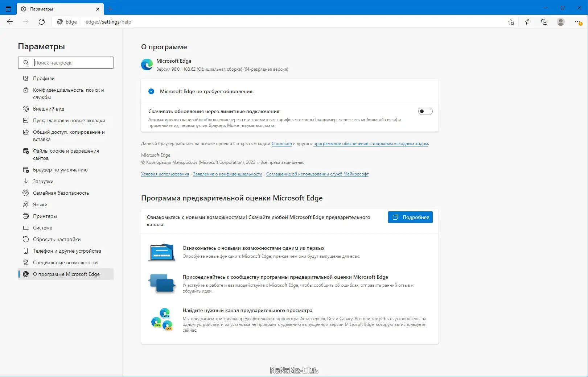Click the Beta Dev Canary channels icon
Viewport: 588px width, 377px height.
pyautogui.click(x=162, y=319)
